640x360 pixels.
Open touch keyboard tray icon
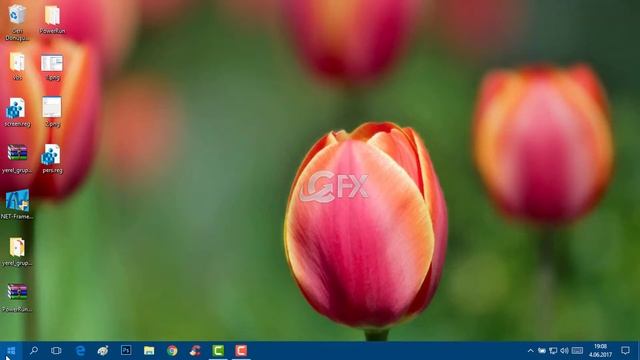(x=577, y=351)
